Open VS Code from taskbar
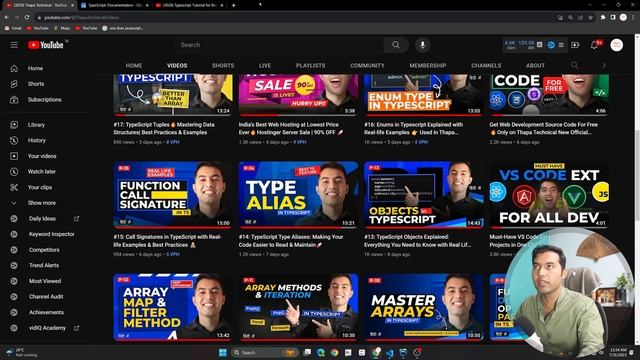This screenshot has width=640, height=360. point(389,353)
